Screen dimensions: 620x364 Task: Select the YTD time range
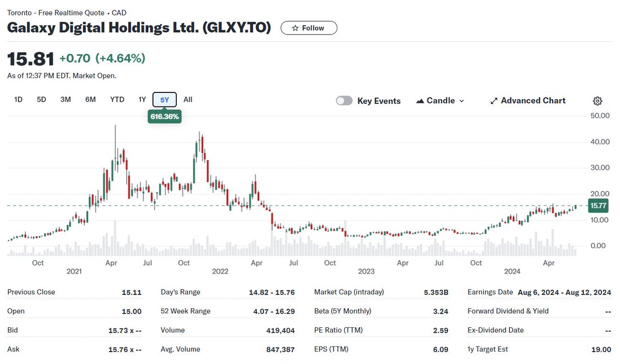[x=117, y=99]
